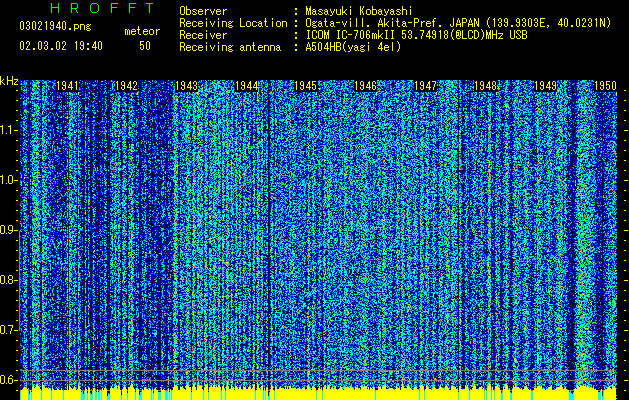Click the meteor label
629x400 pixels.
142,31
